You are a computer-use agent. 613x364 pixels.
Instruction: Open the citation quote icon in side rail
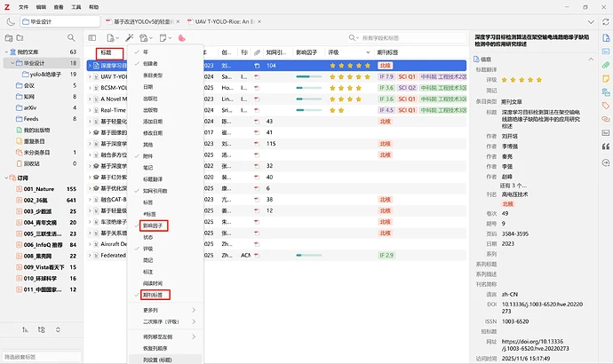point(606,146)
